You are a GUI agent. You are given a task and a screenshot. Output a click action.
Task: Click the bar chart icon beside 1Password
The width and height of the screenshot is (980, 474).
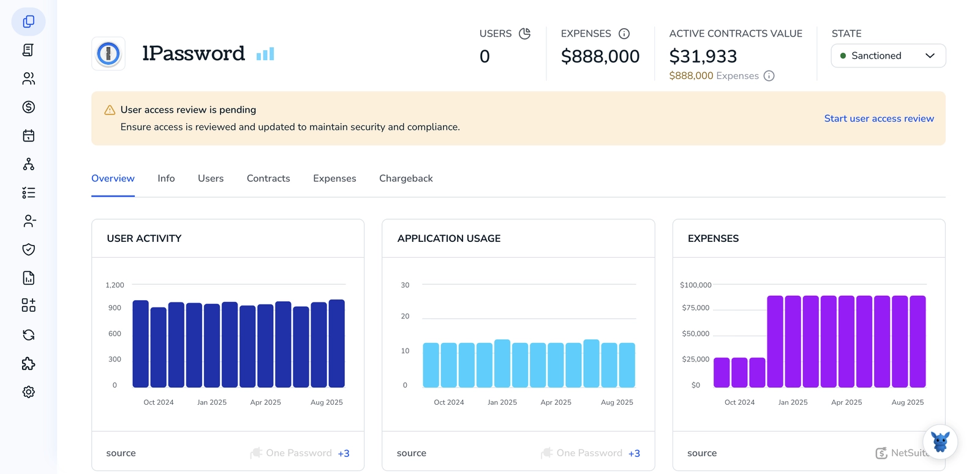point(265,54)
